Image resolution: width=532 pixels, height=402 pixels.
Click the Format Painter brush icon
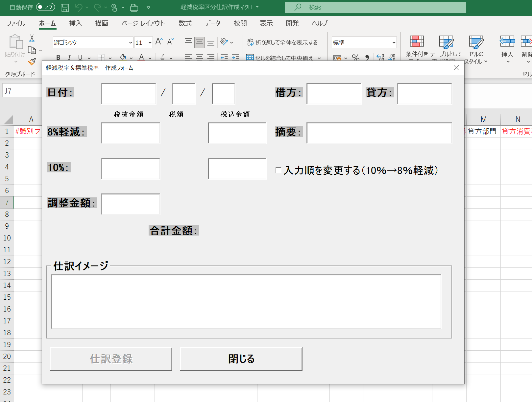point(32,62)
